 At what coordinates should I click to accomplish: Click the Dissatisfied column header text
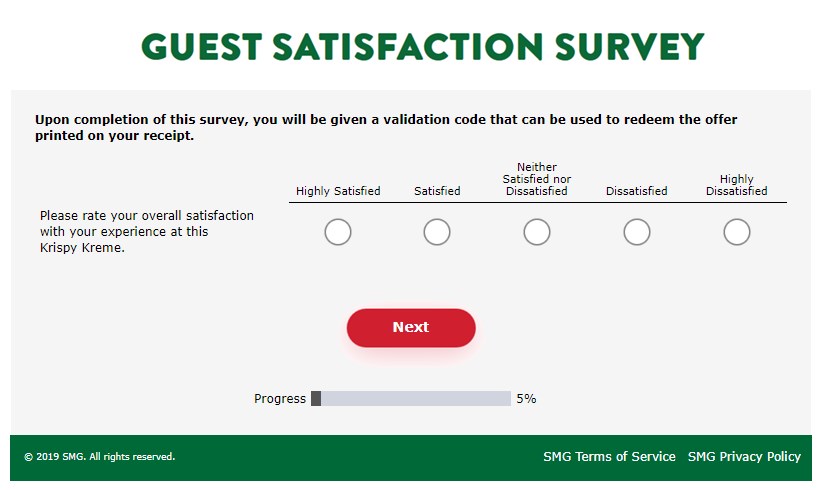click(636, 191)
